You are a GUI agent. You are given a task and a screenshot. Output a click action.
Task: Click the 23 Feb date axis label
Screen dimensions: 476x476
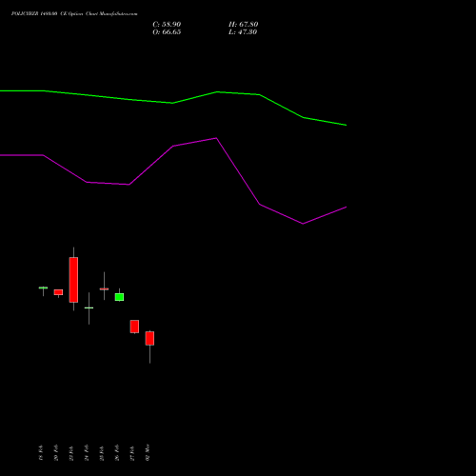click(x=71, y=452)
